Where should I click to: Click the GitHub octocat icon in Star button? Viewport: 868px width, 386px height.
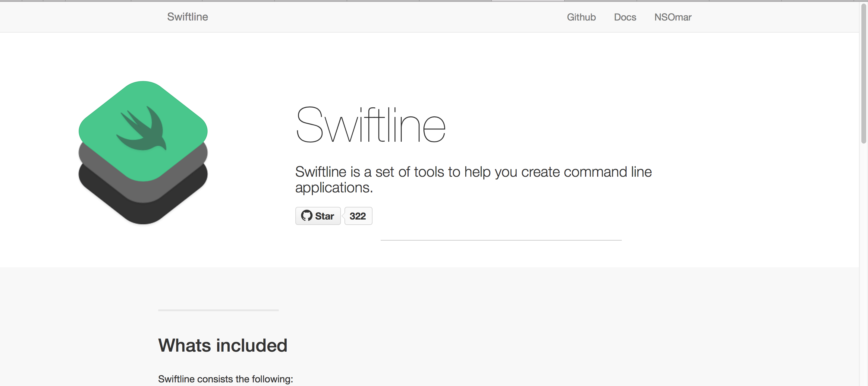(307, 215)
